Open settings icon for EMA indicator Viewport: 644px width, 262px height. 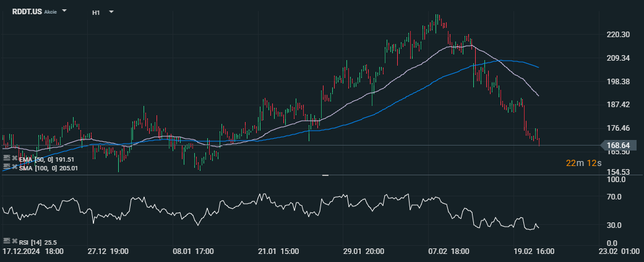click(7, 159)
